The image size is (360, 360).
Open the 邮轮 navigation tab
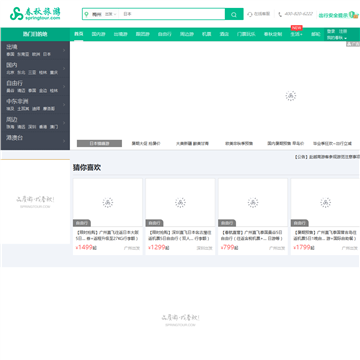pyautogui.click(x=315, y=34)
